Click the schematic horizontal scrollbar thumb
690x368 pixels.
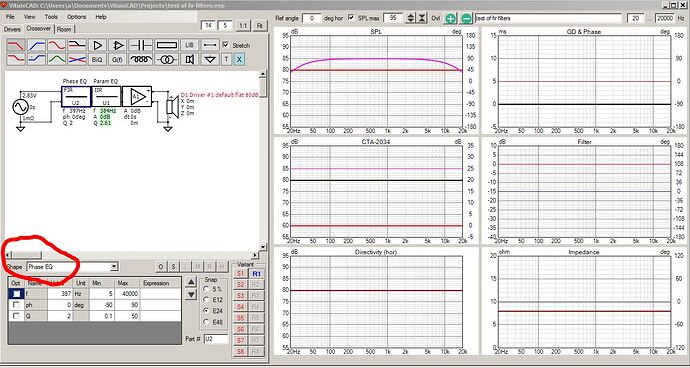26,255
